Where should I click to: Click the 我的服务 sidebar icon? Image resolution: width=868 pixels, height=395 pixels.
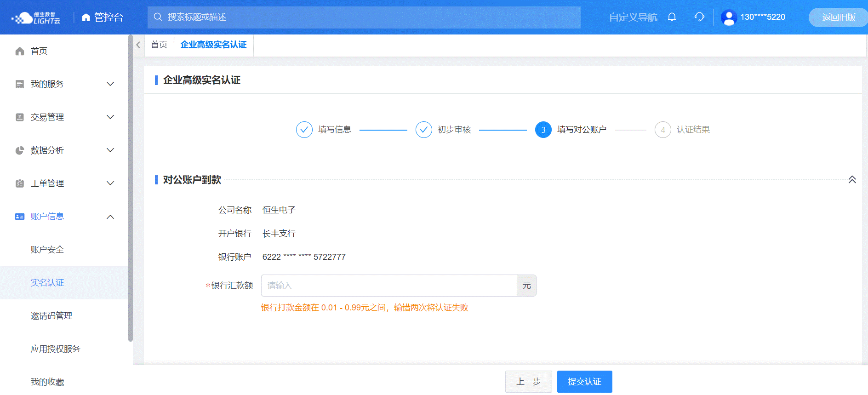click(x=20, y=84)
